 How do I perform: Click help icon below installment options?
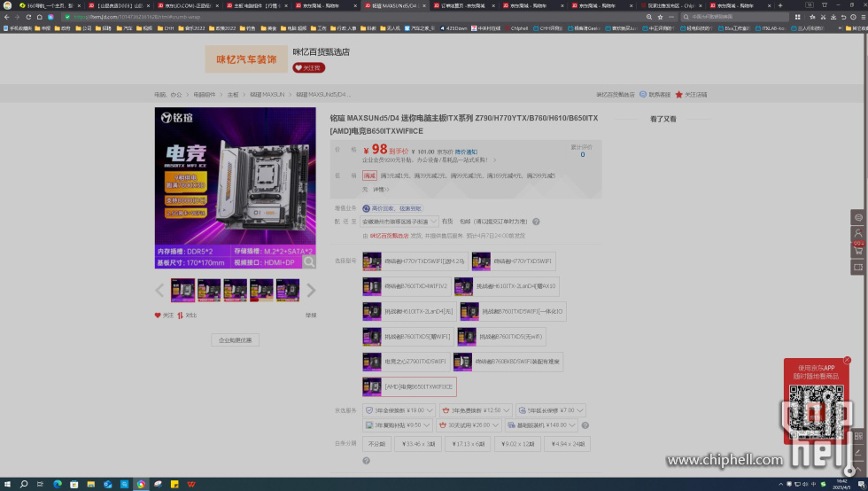click(366, 461)
